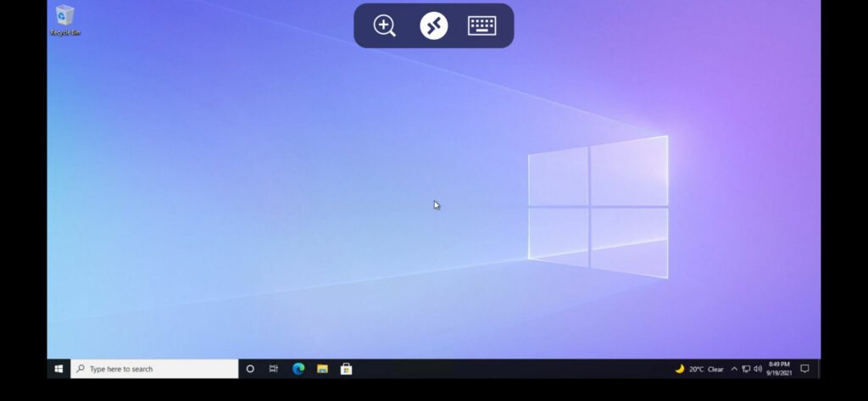This screenshot has height=401, width=868.
Task: Open the zoom magnifier in remote toolbar
Action: (x=384, y=25)
